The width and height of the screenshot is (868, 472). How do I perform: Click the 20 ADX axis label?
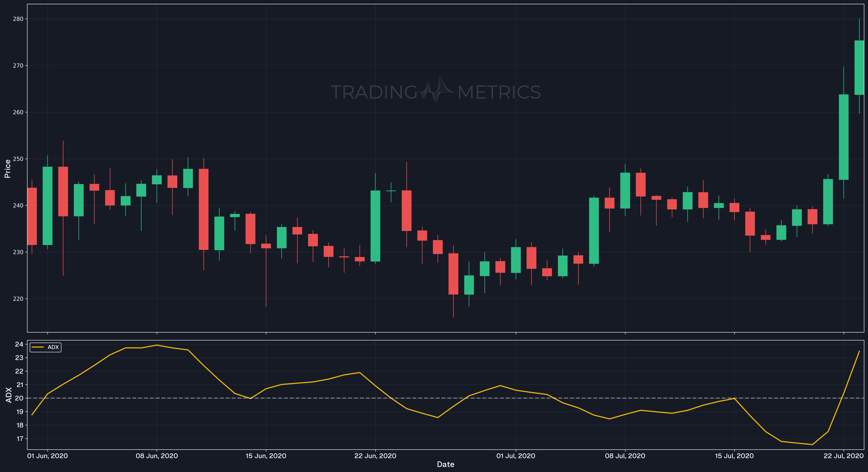(x=19, y=398)
